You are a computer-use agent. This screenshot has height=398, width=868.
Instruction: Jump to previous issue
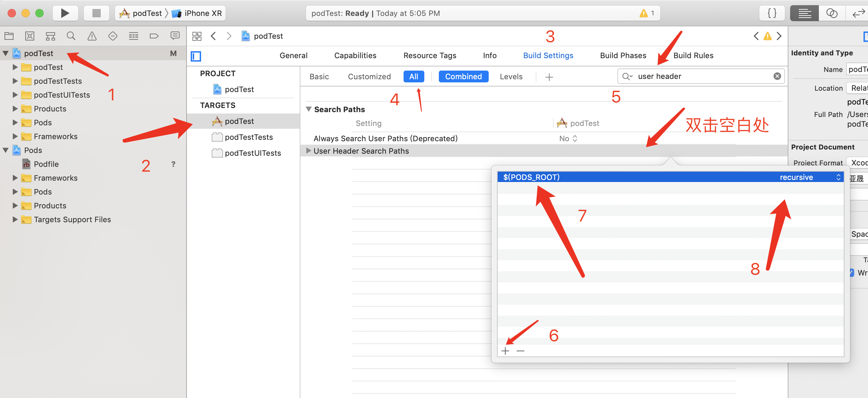[x=756, y=36]
